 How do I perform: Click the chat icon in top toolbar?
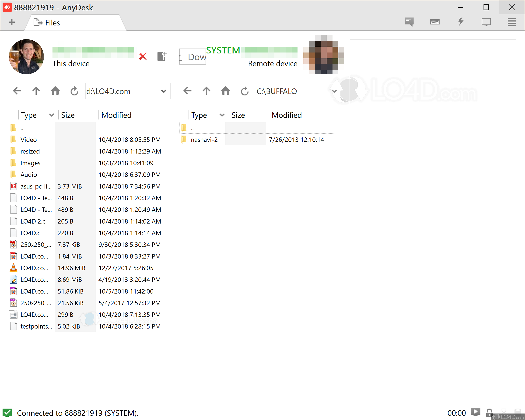tap(409, 22)
